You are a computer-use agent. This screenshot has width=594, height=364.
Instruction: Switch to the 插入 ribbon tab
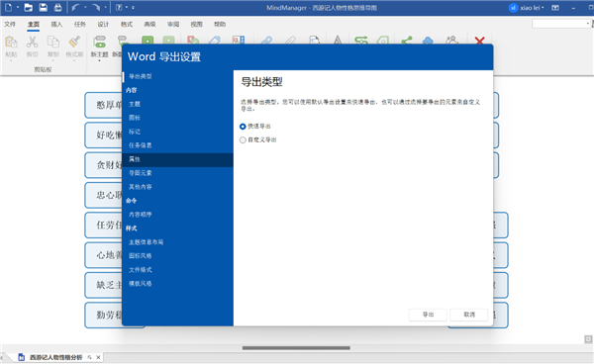56,24
